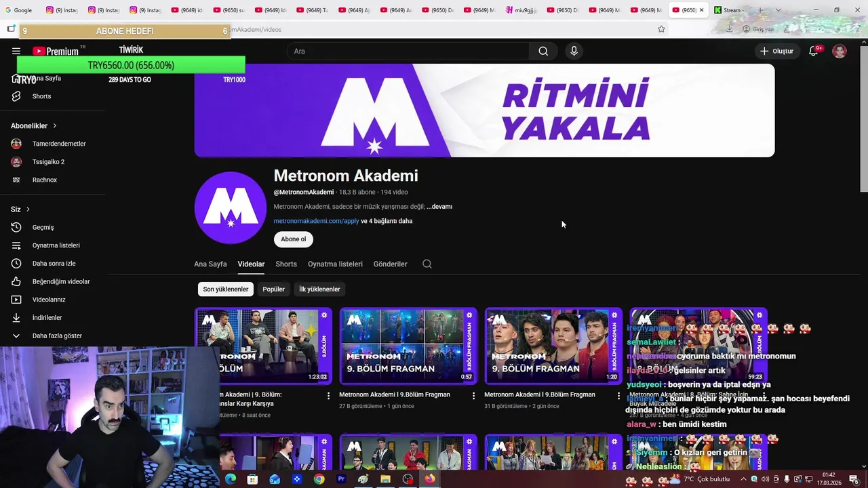Open options menu for 1:20 Fragman video
The height and width of the screenshot is (488, 868).
618,396
